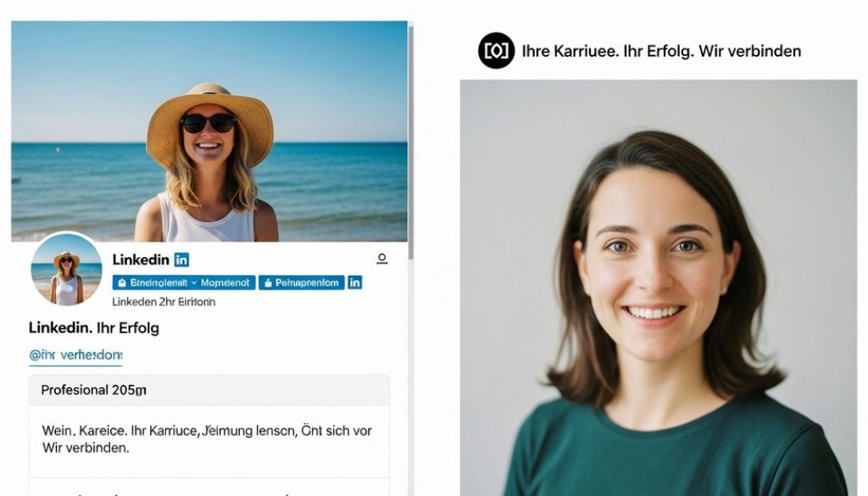The width and height of the screenshot is (868, 496).
Task: Click the lock icon in the Bineinglenalt badge
Action: [121, 282]
